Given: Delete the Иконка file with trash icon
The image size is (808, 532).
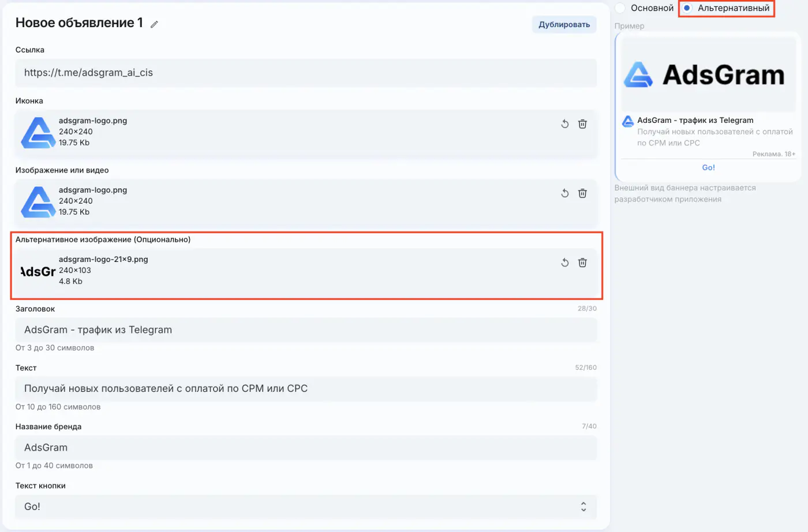Looking at the screenshot, I should click(582, 124).
